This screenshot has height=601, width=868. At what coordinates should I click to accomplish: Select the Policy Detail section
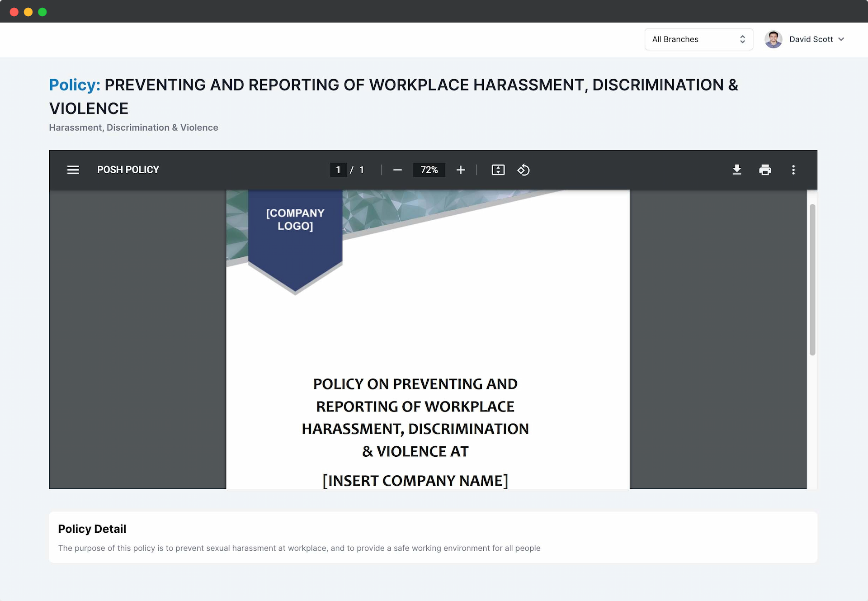[x=92, y=529]
